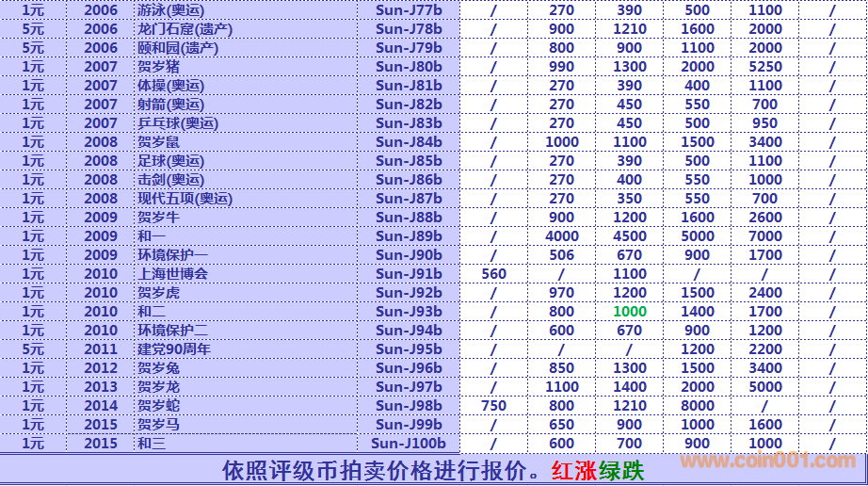Select the 506 price for 环境保护一
This screenshot has height=486, width=868.
[561, 255]
